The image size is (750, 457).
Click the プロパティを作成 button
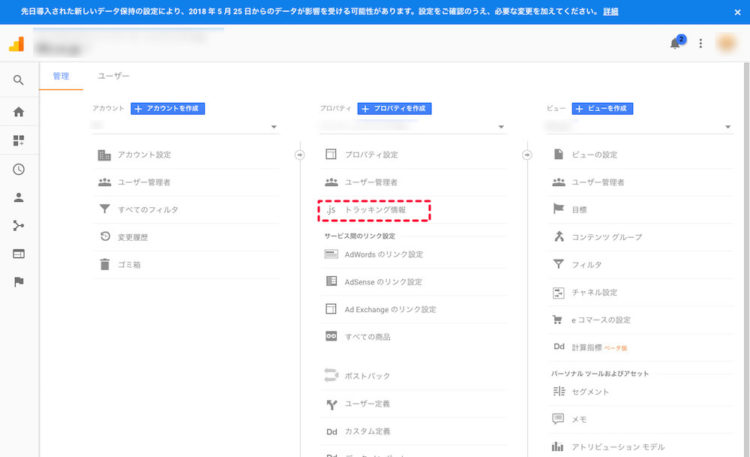click(395, 109)
